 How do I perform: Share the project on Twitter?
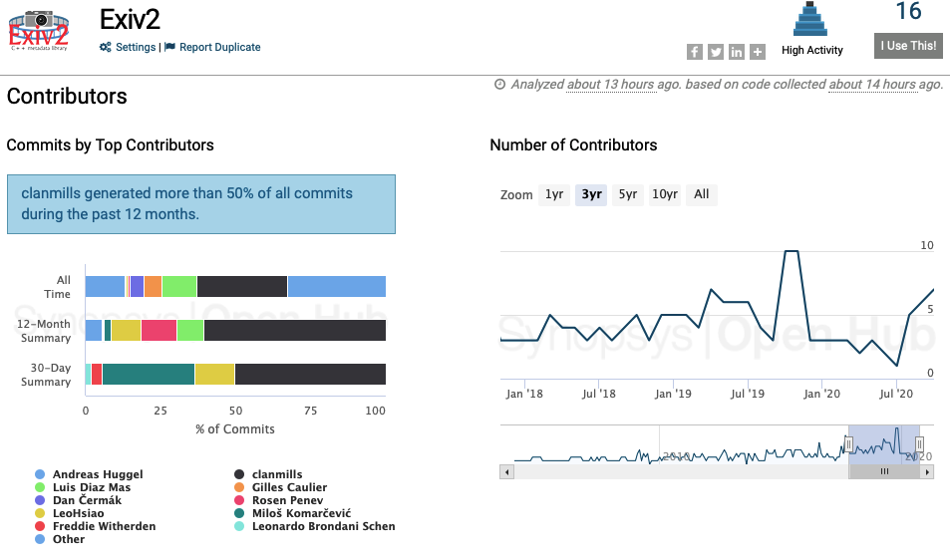point(716,52)
